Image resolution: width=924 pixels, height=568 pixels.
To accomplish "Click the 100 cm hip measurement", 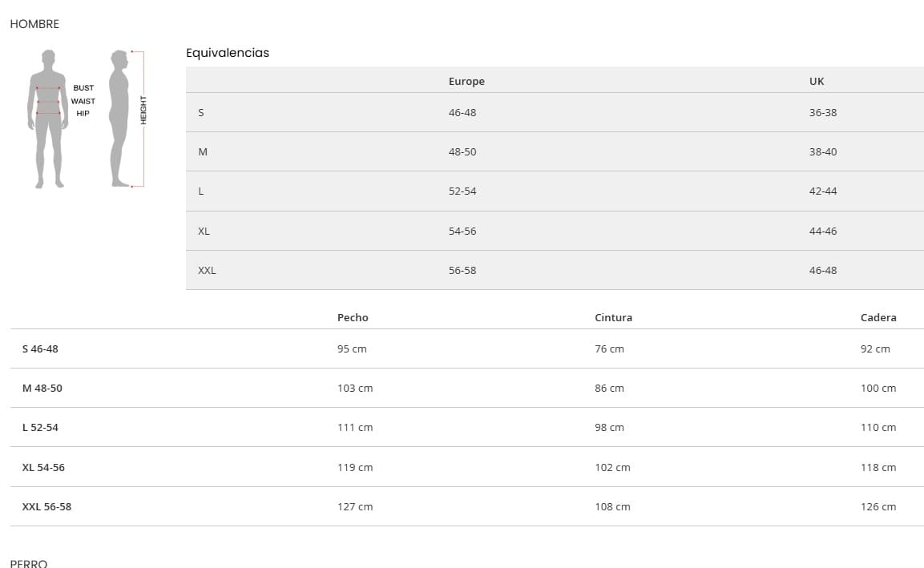I will tap(878, 389).
